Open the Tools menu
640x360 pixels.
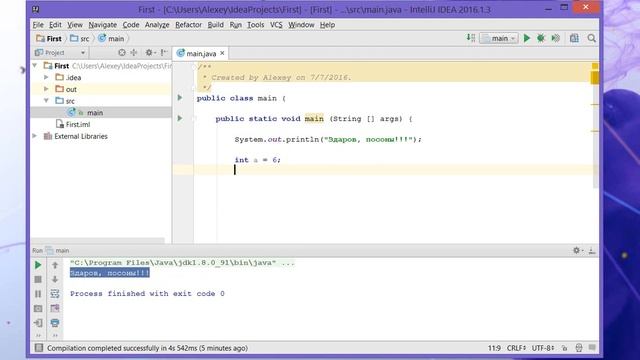pos(256,25)
